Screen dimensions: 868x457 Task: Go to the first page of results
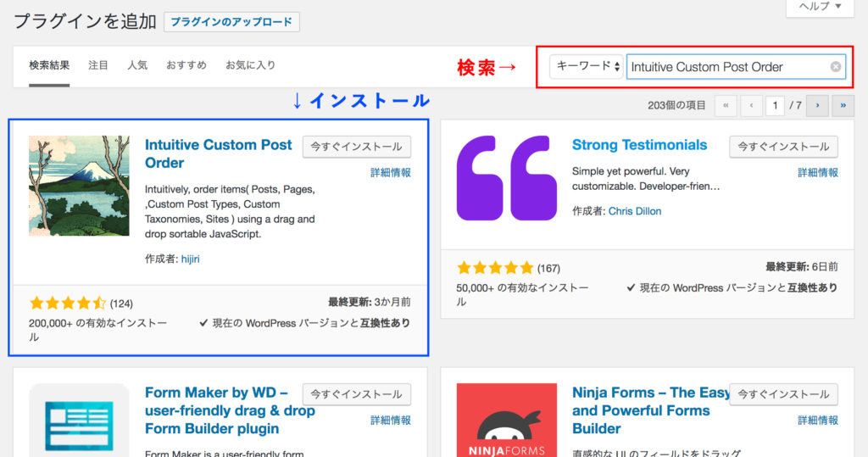pos(726,105)
